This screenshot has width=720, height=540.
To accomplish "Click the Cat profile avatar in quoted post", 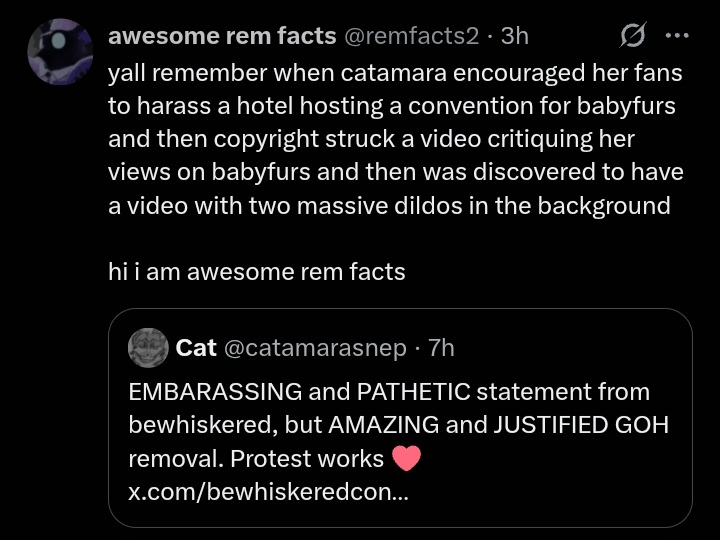I will [x=148, y=347].
